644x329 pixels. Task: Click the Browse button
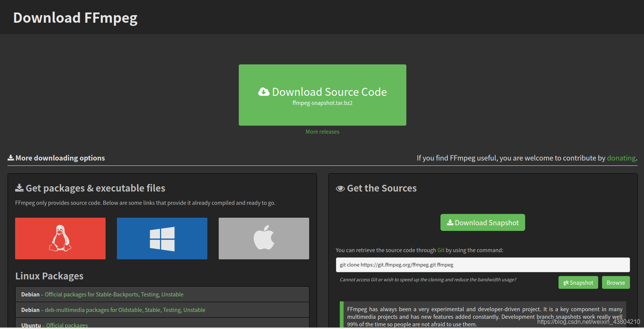pyautogui.click(x=616, y=282)
